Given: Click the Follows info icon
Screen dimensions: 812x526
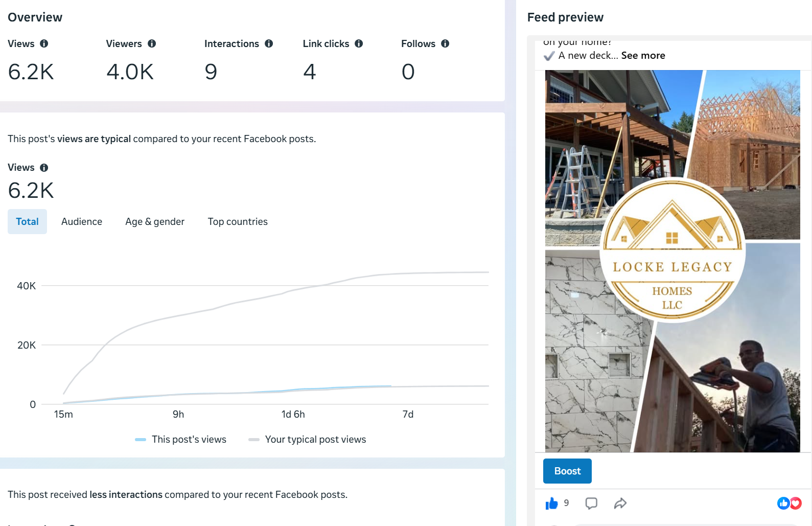Looking at the screenshot, I should click(445, 44).
